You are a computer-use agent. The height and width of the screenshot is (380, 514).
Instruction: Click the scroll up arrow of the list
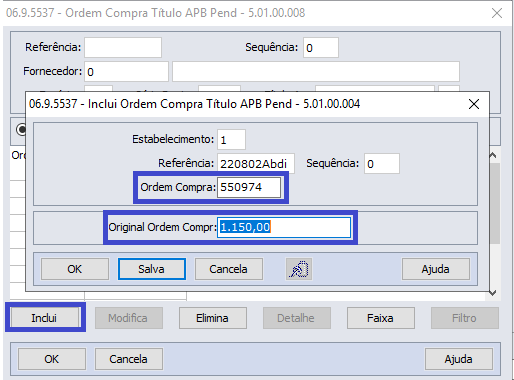click(493, 155)
